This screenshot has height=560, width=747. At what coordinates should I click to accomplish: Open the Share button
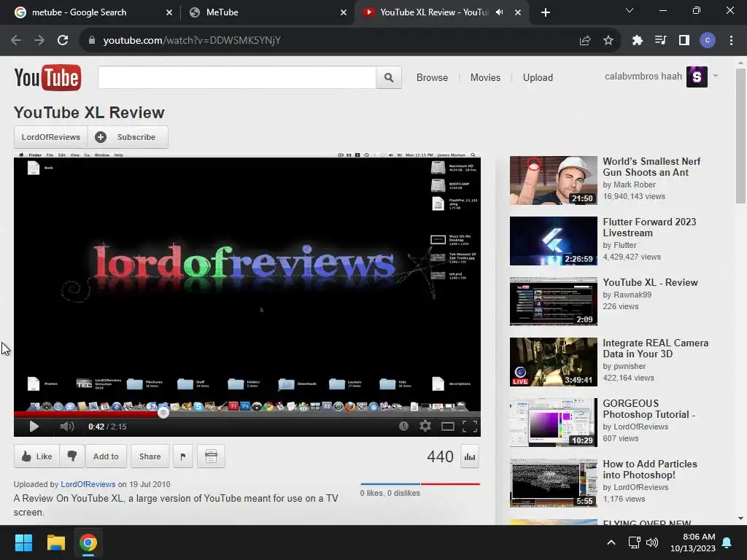coord(150,456)
